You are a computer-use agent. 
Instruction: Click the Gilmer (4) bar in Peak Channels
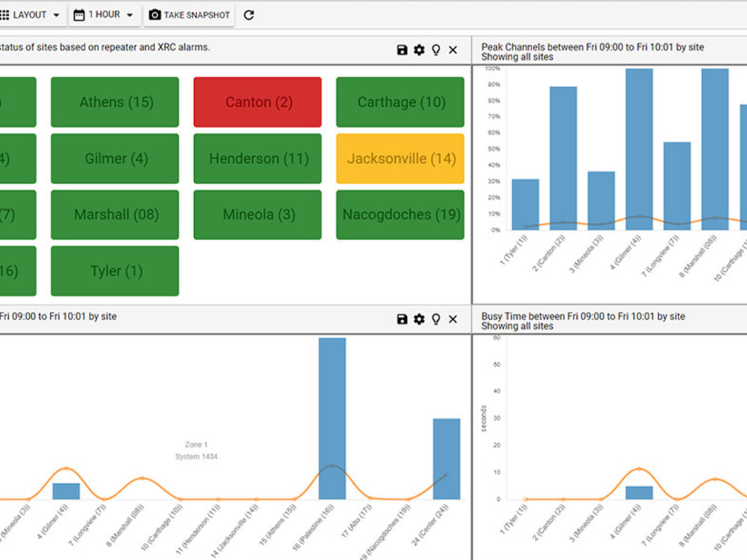(639, 149)
